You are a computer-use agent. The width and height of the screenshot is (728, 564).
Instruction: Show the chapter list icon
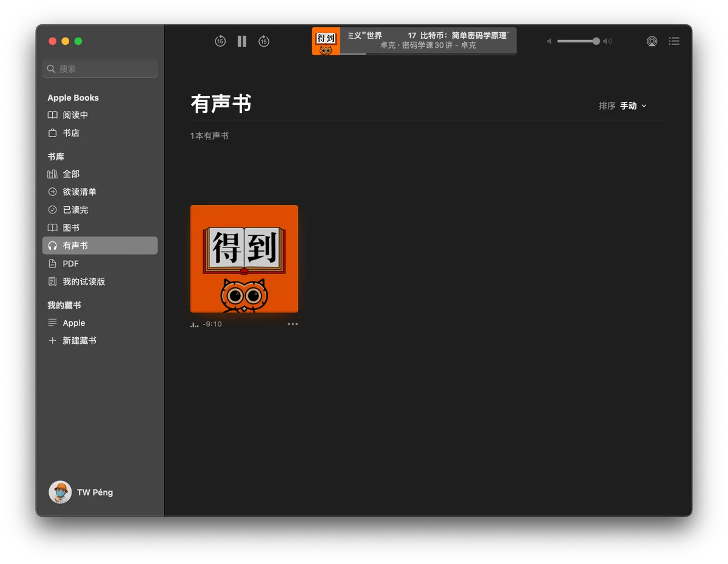coord(674,41)
